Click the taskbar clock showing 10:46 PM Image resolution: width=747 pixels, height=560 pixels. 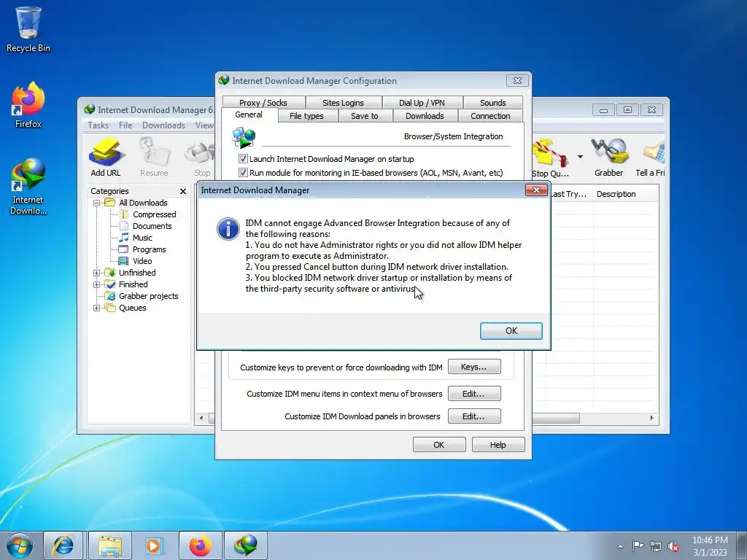710,546
